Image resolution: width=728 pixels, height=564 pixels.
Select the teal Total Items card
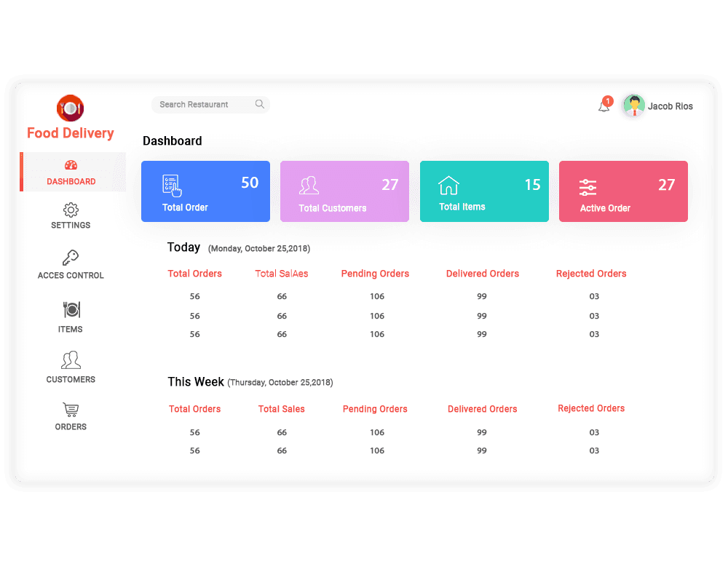[x=484, y=191]
